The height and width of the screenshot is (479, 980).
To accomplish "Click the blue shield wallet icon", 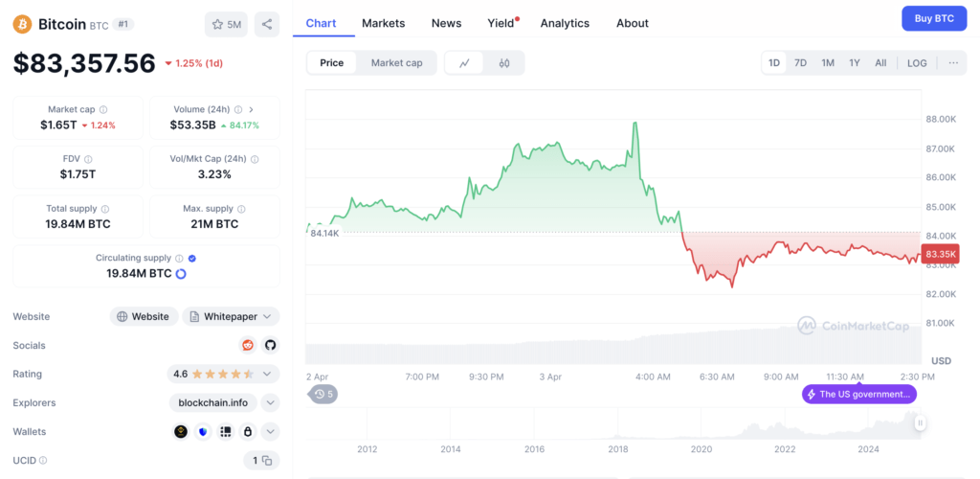I will point(203,431).
